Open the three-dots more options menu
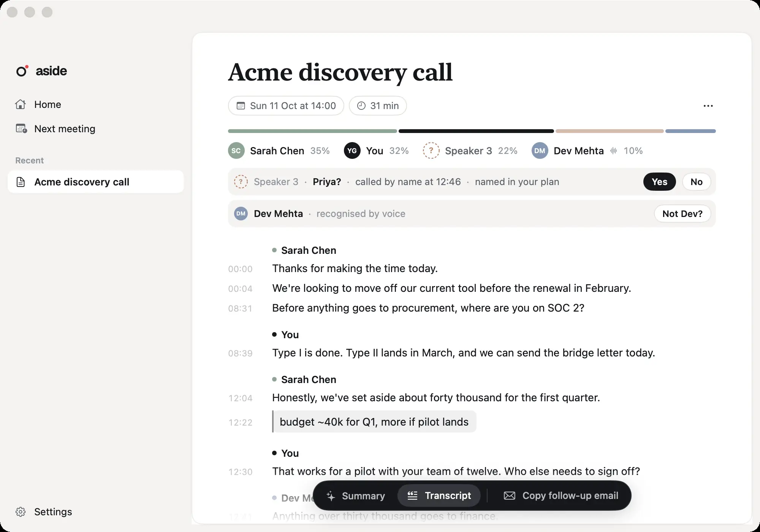 pyautogui.click(x=708, y=106)
